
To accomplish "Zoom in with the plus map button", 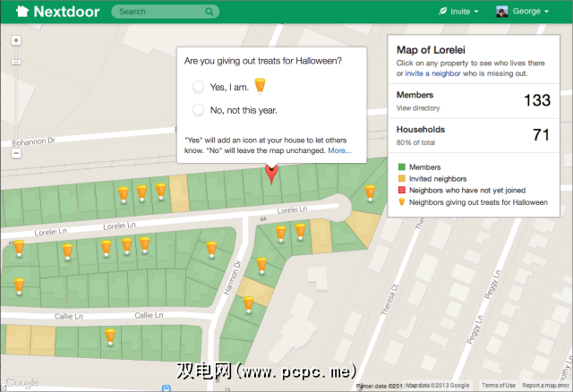I will 16,40.
